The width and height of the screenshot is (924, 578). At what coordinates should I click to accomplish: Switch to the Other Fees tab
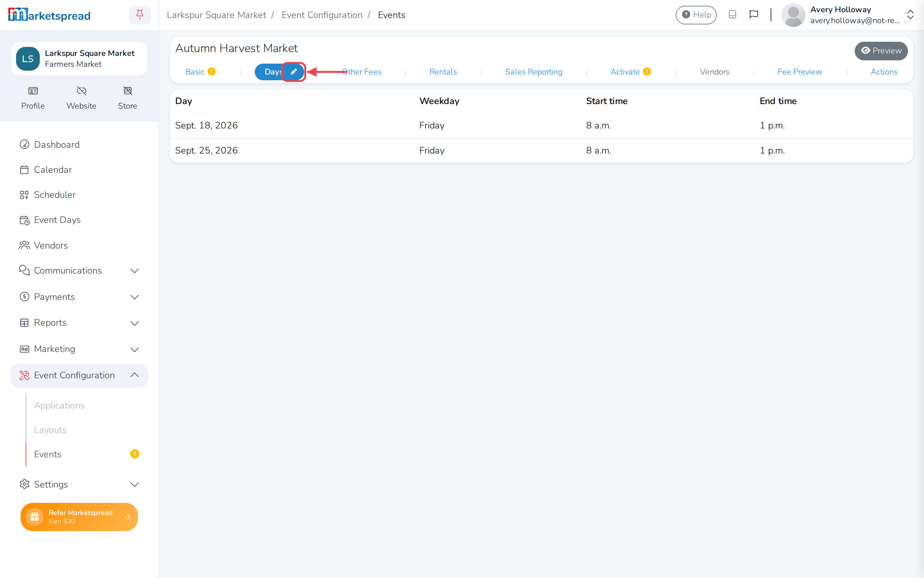coord(362,72)
